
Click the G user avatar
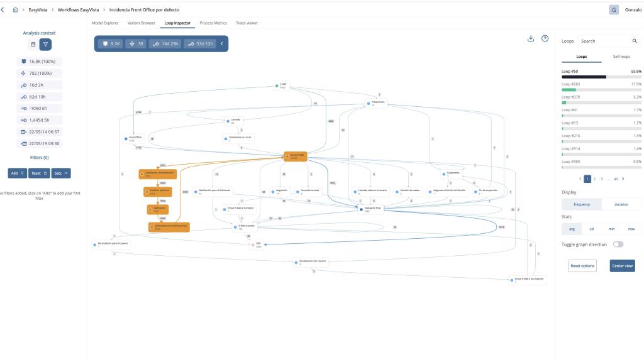tap(614, 9)
